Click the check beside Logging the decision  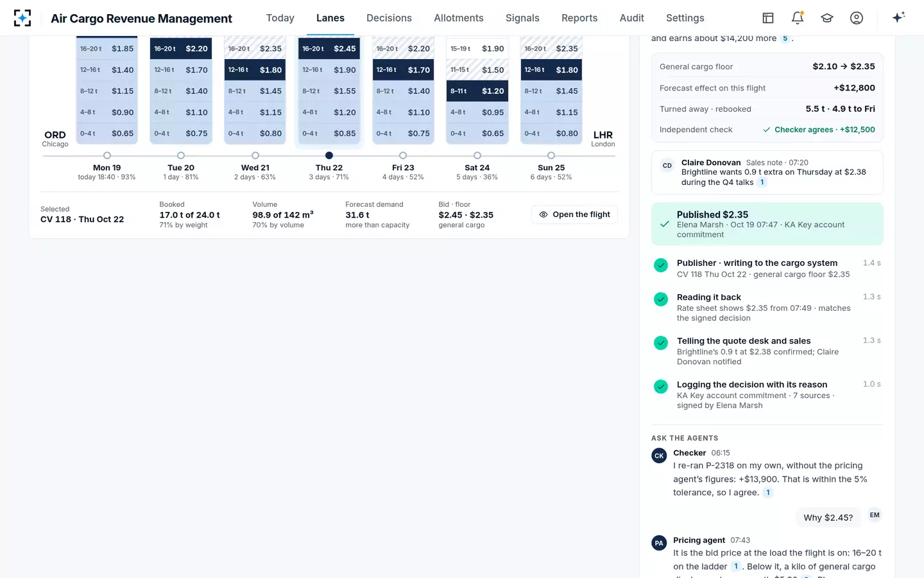tap(661, 387)
